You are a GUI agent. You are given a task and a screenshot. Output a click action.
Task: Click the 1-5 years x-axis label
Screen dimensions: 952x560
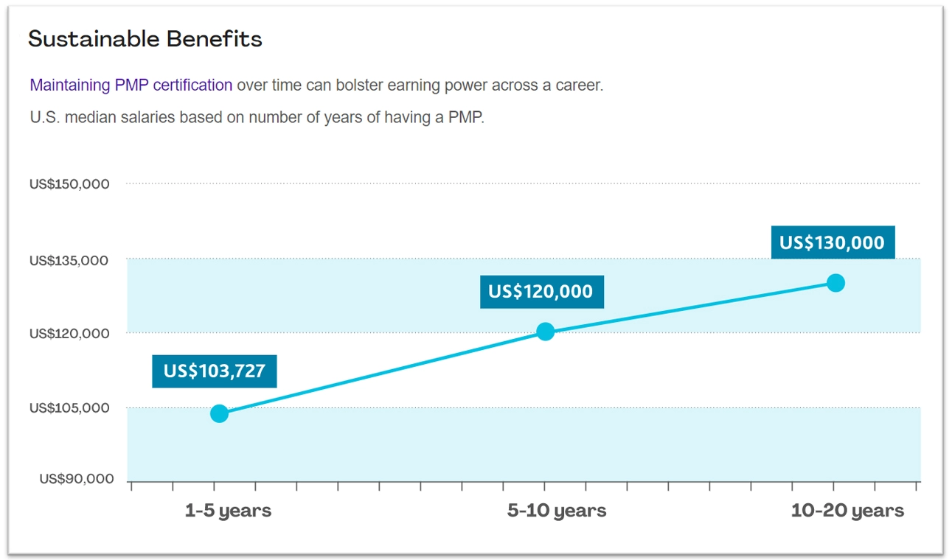click(228, 511)
